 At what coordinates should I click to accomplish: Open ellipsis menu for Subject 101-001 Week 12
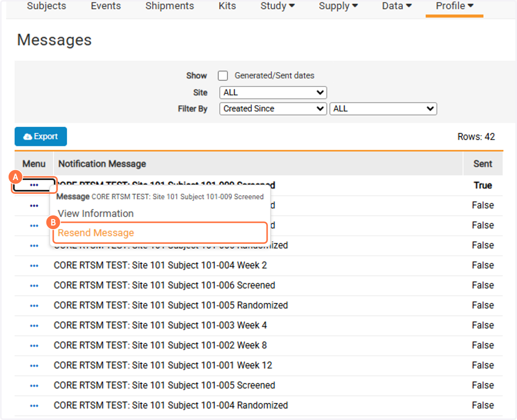click(34, 366)
